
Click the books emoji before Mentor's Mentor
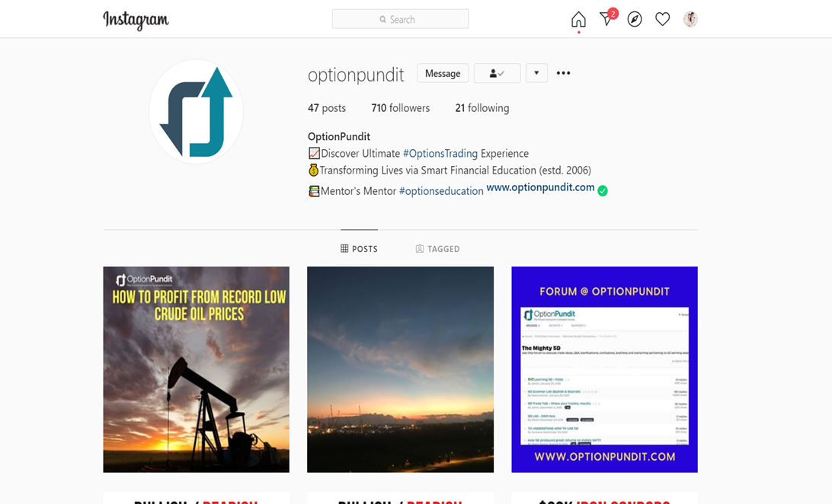click(314, 191)
